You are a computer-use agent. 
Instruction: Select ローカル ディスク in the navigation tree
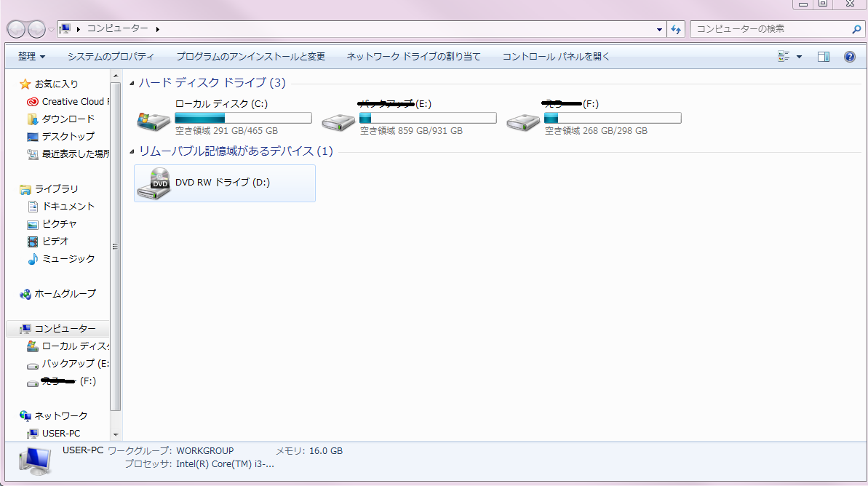coord(68,346)
